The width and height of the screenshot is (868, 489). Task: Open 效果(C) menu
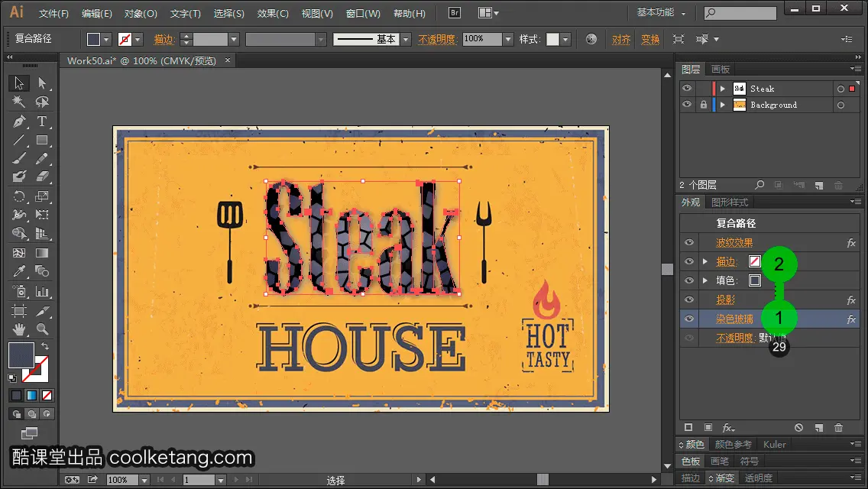(273, 13)
